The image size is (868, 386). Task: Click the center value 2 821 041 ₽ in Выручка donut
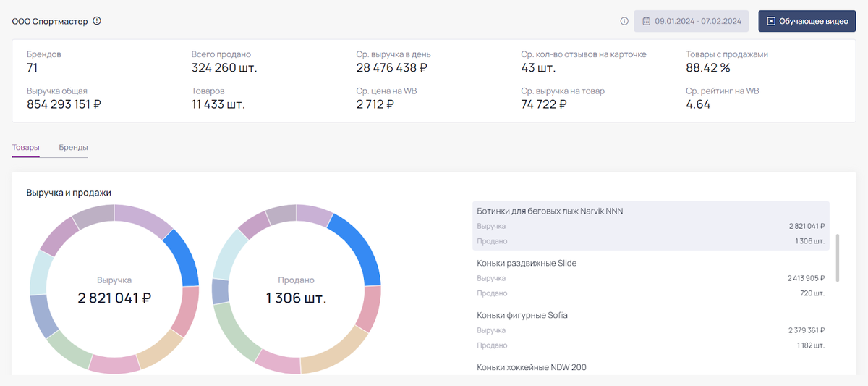114,298
